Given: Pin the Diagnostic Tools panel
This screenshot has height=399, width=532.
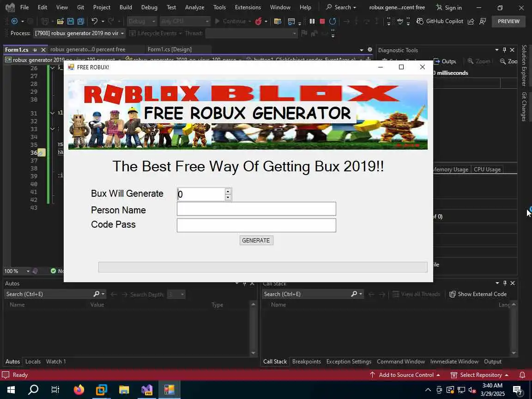Looking at the screenshot, I should (504, 50).
